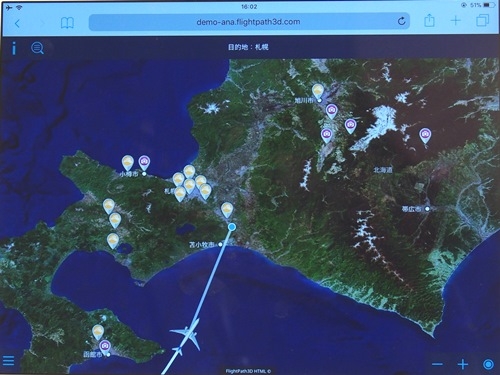The height and width of the screenshot is (375, 500).
Task: Open the flight info 'i' icon
Action: (x=14, y=48)
